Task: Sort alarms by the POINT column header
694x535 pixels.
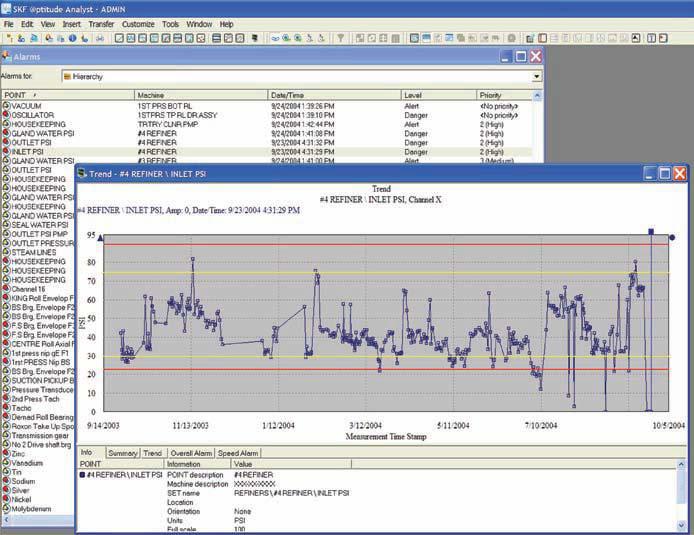Action: [68, 95]
